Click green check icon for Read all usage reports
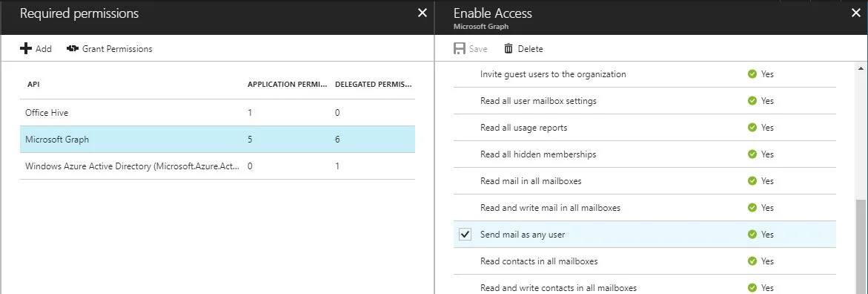 (x=752, y=128)
